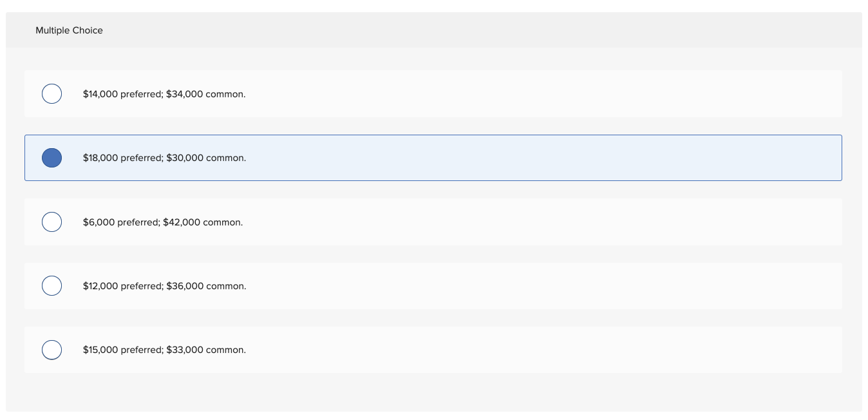The width and height of the screenshot is (868, 420).
Task: Click the text "$6,000 preferred; $42,000 common."
Action: (163, 222)
